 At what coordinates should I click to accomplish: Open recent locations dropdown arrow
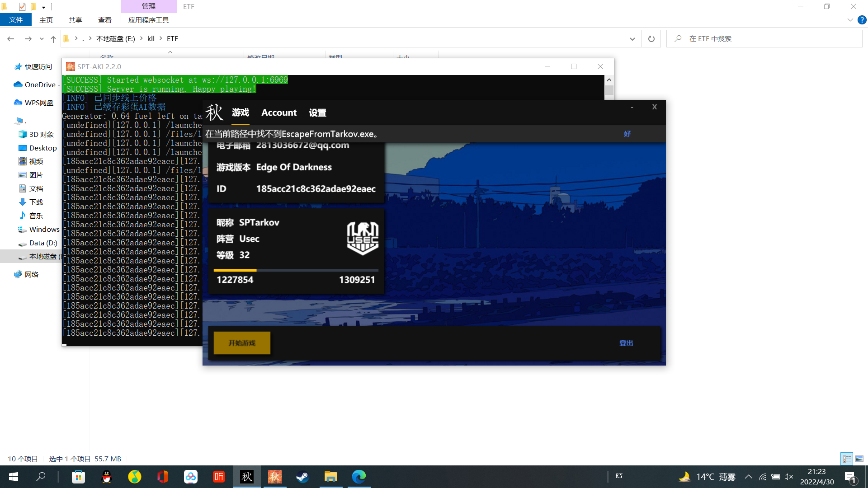(x=42, y=39)
